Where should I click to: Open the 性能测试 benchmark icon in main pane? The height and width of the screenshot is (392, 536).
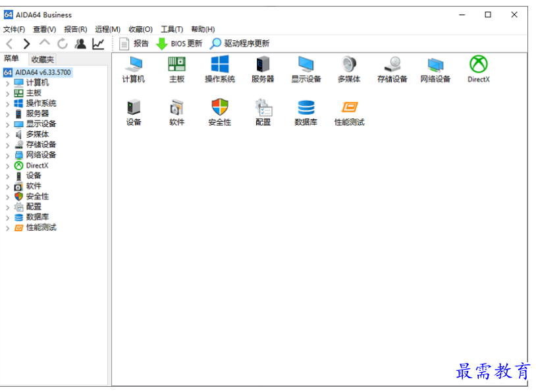pos(349,113)
